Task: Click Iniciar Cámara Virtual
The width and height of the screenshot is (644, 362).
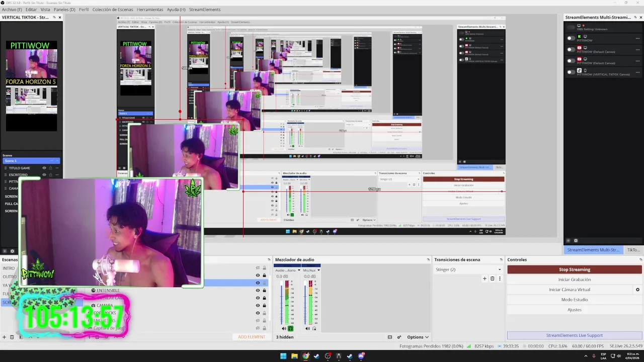Action: 570,290
